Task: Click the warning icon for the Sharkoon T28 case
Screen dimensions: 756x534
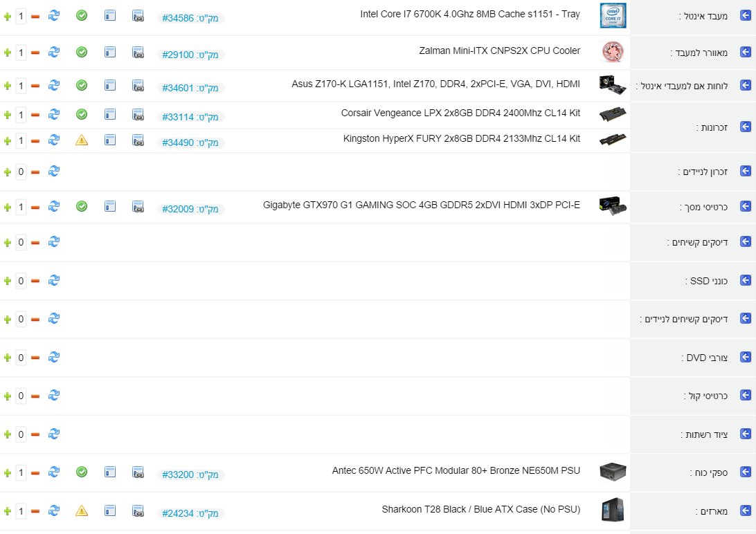Action: (x=82, y=511)
